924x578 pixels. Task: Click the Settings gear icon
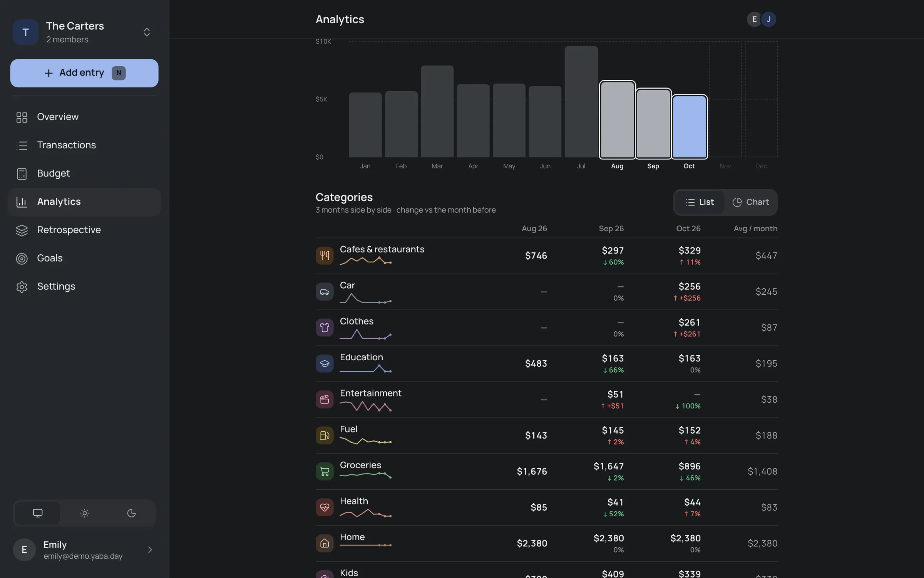pos(22,287)
